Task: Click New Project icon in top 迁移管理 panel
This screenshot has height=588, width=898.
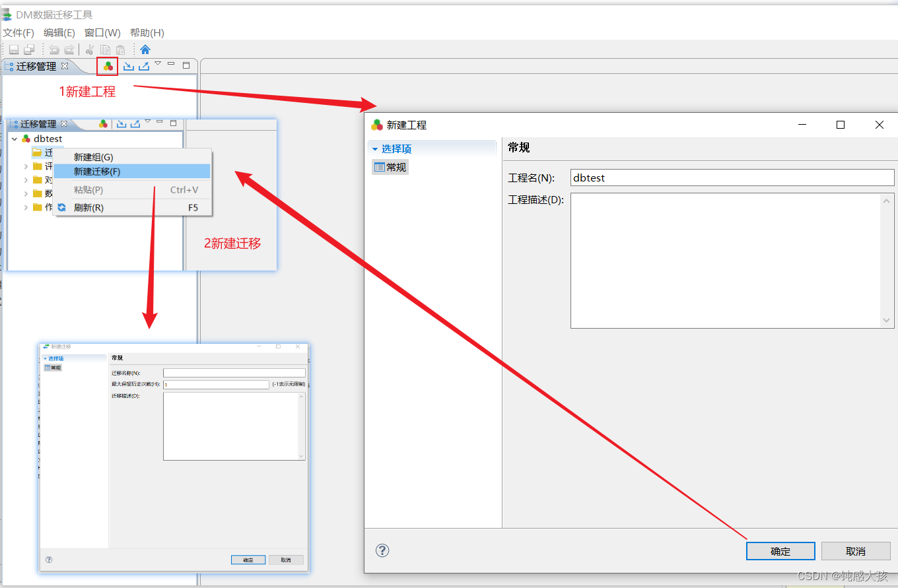Action: click(x=108, y=66)
